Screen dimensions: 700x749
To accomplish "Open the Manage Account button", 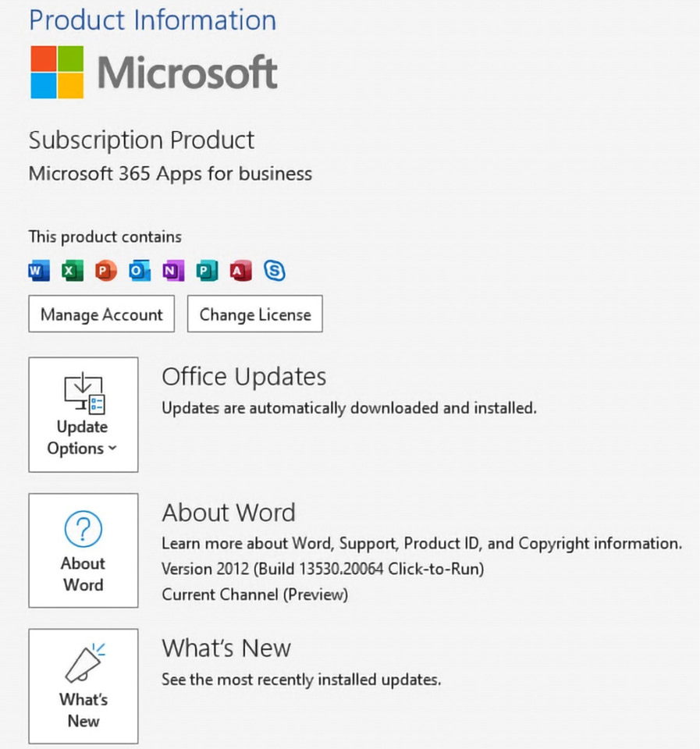I will tap(101, 314).
